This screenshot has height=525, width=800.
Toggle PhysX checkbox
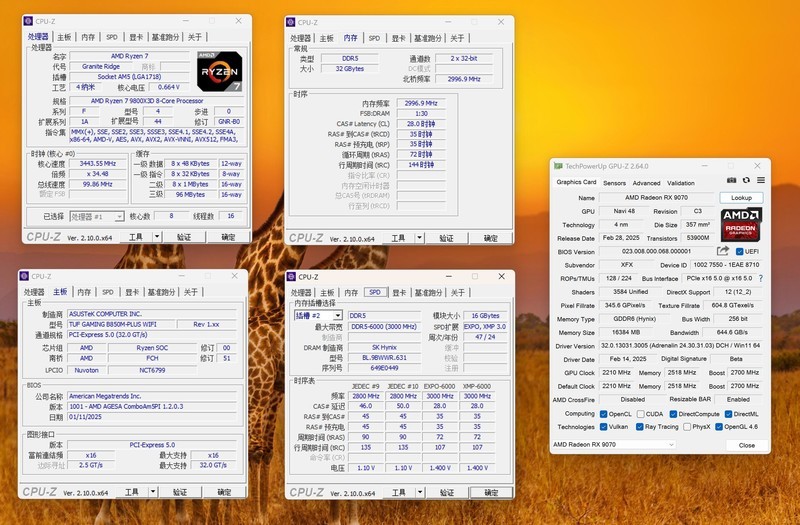[x=687, y=427]
